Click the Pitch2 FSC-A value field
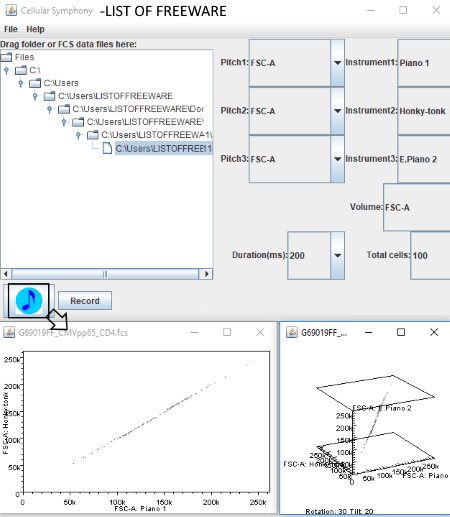This screenshot has height=517, width=450. tap(290, 111)
